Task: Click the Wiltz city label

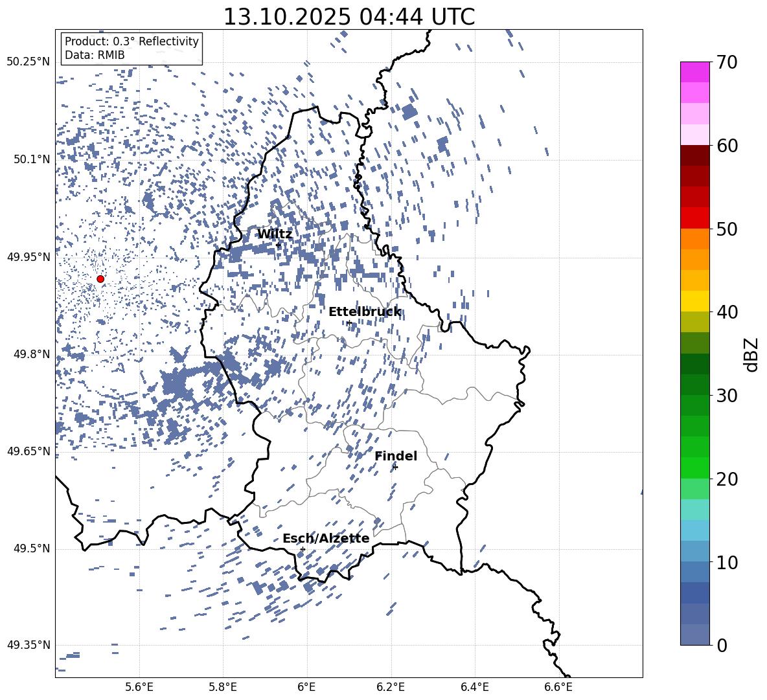Action: [275, 234]
